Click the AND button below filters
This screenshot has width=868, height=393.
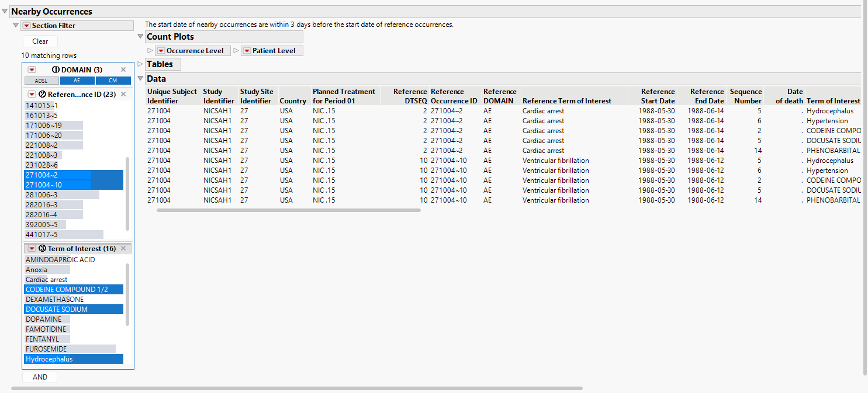40,377
